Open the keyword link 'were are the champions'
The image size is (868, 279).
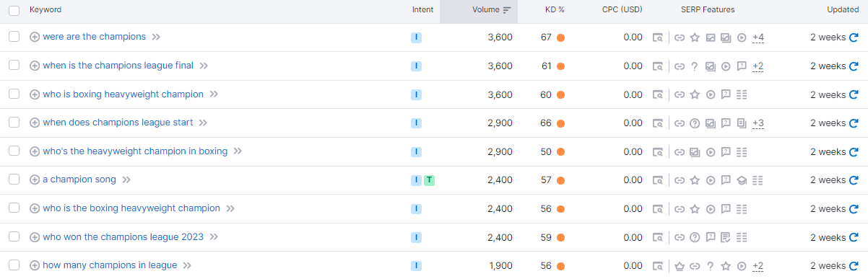95,37
